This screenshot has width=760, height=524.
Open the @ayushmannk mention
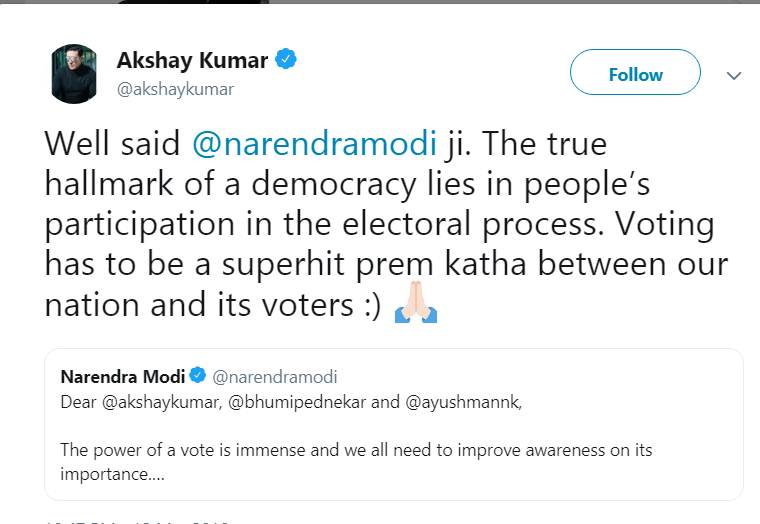[457, 402]
